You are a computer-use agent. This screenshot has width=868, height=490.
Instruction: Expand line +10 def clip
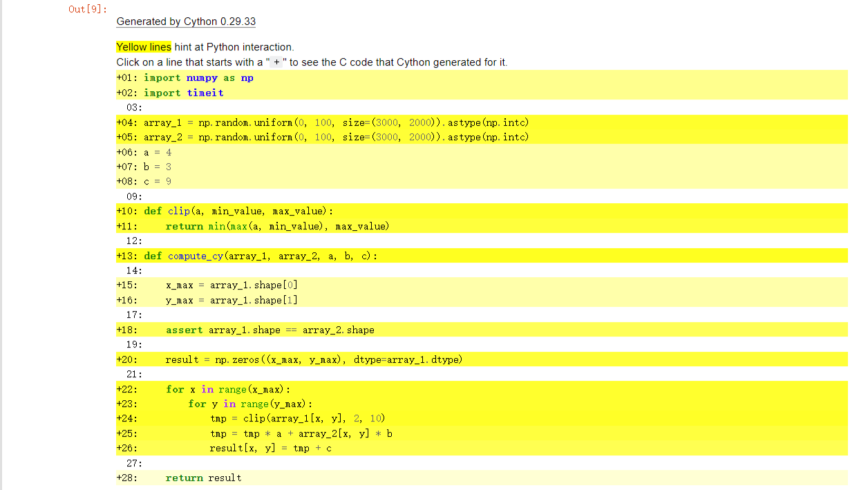(x=482, y=211)
